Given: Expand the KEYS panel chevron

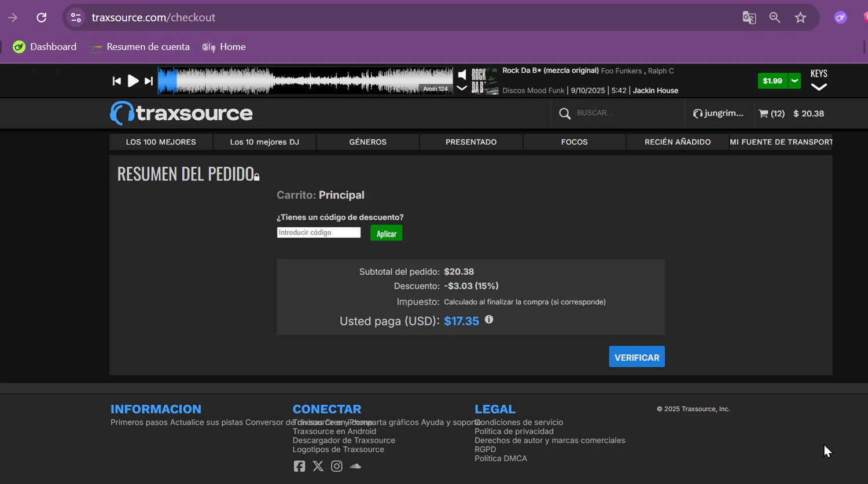Looking at the screenshot, I should (x=819, y=87).
